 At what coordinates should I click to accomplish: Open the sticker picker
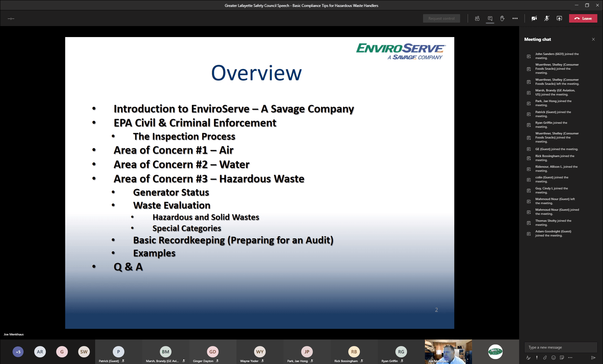[562, 357]
